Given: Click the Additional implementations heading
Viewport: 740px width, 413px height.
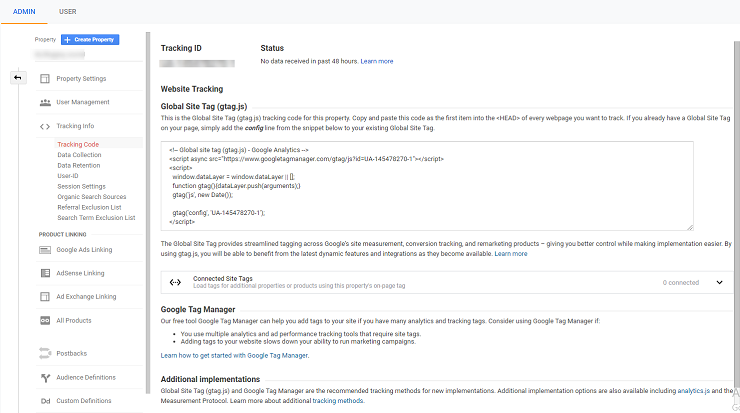Looking at the screenshot, I should tap(210, 379).
